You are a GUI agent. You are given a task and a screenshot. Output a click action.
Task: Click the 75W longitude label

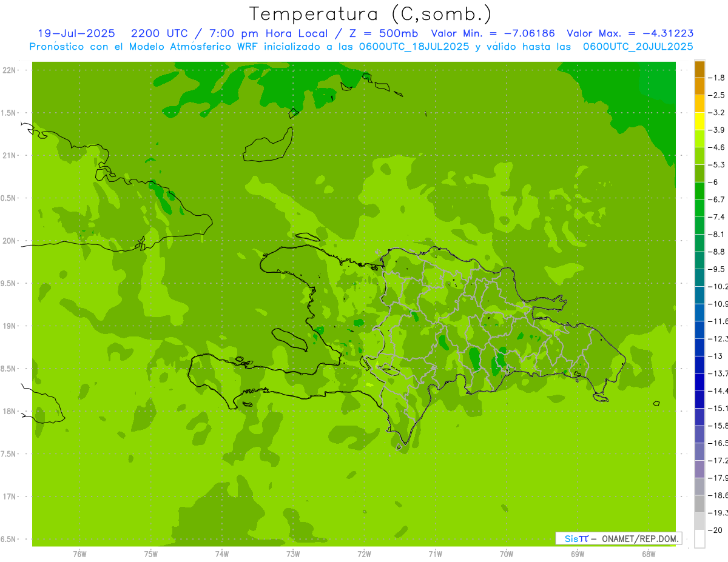point(151,554)
